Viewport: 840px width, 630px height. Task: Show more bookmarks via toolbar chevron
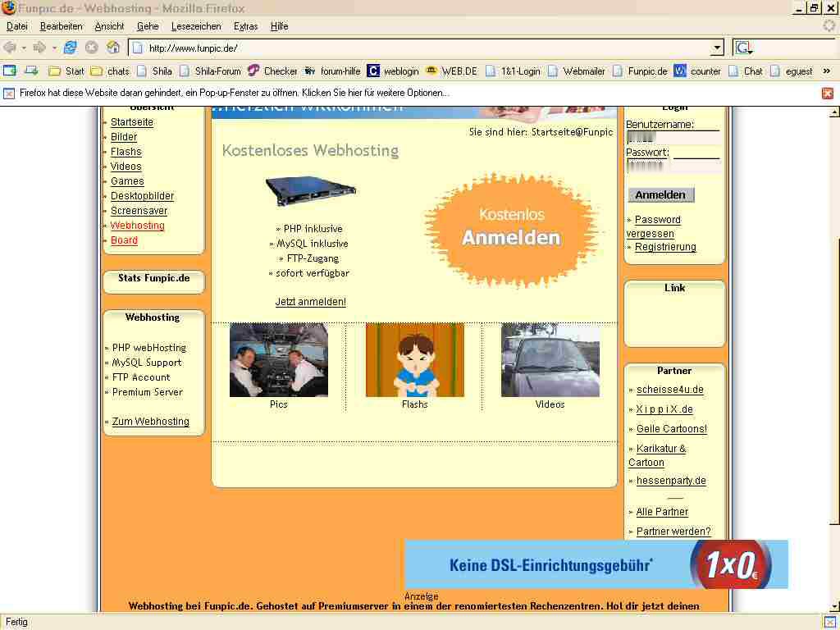[826, 71]
